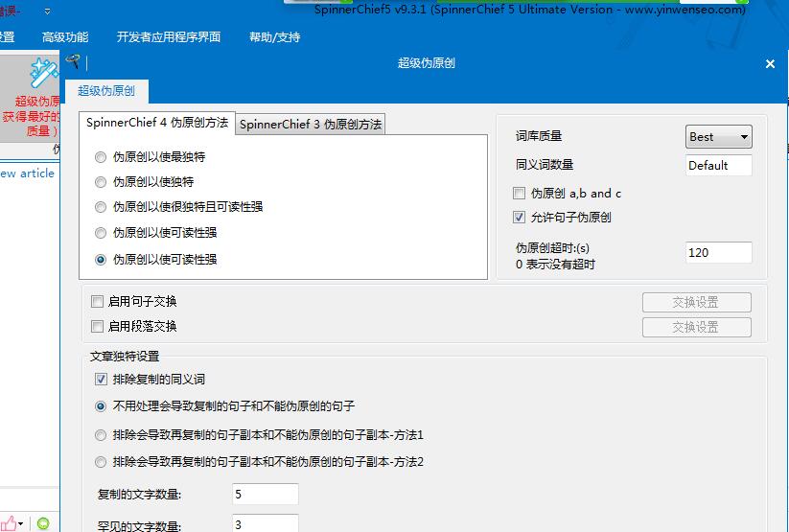Select 伪原创以使最独特 radio option
Viewport: 789px width, 532px height.
(x=101, y=156)
